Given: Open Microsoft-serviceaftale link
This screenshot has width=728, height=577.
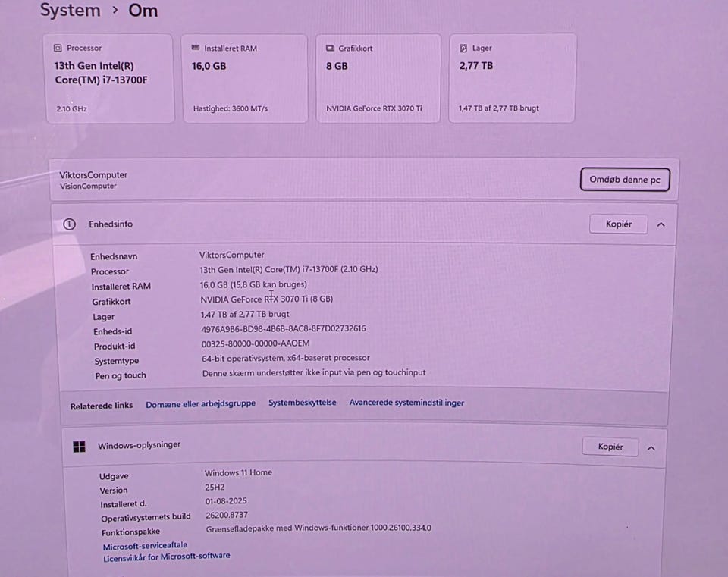Looking at the screenshot, I should pos(145,545).
